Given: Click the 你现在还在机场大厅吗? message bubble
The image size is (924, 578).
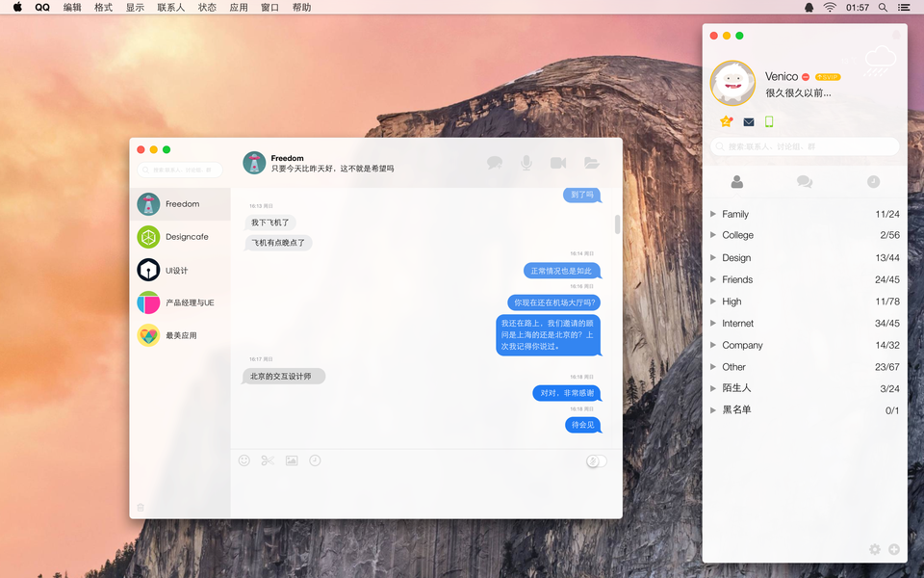Looking at the screenshot, I should pyautogui.click(x=554, y=302).
